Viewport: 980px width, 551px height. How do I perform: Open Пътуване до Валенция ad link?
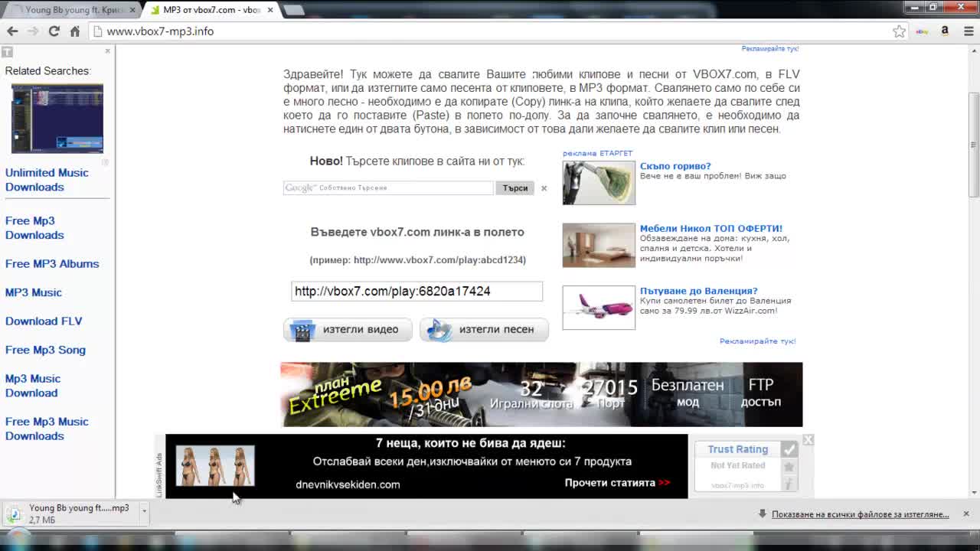[699, 291]
